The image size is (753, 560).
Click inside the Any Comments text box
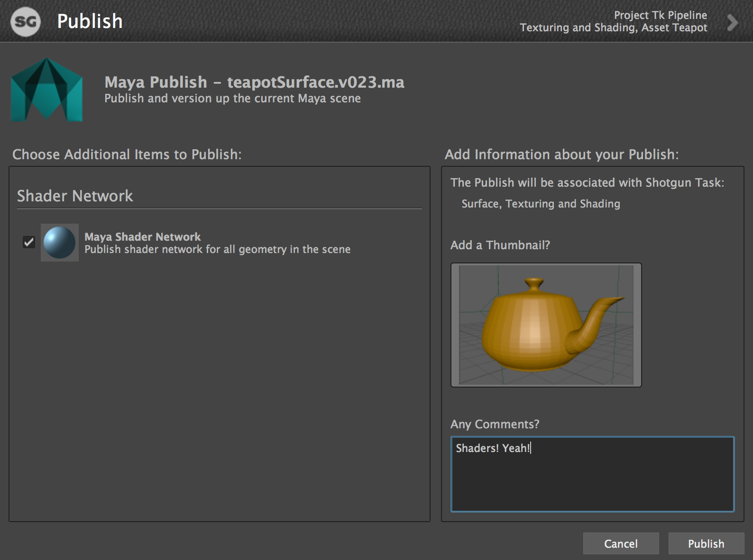592,474
